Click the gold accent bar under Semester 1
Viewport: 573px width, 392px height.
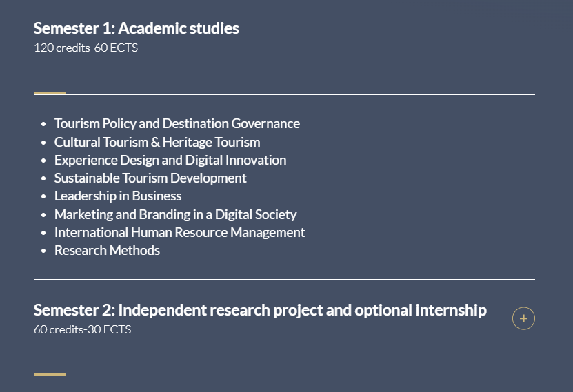pyautogui.click(x=50, y=93)
